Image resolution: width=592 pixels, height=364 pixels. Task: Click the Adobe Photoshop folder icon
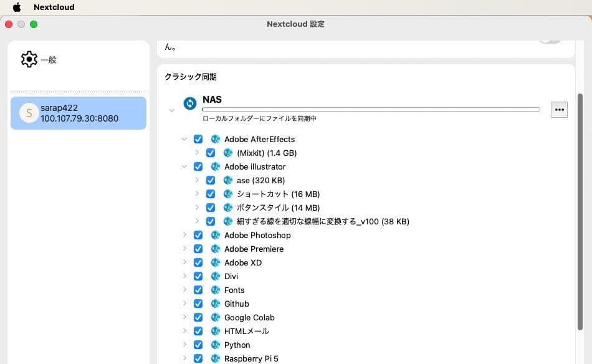[216, 235]
